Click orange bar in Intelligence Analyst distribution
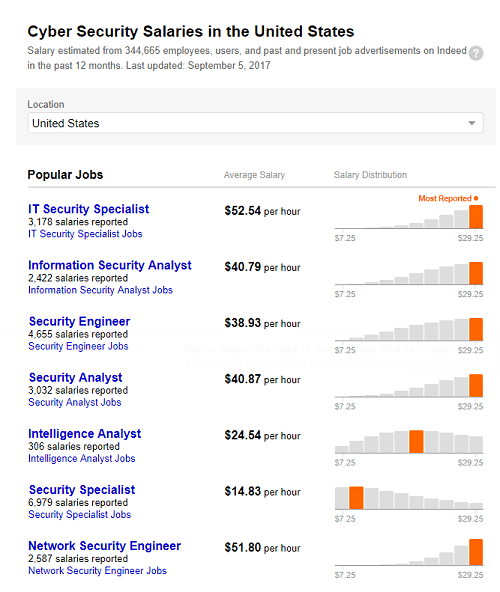 [x=416, y=442]
